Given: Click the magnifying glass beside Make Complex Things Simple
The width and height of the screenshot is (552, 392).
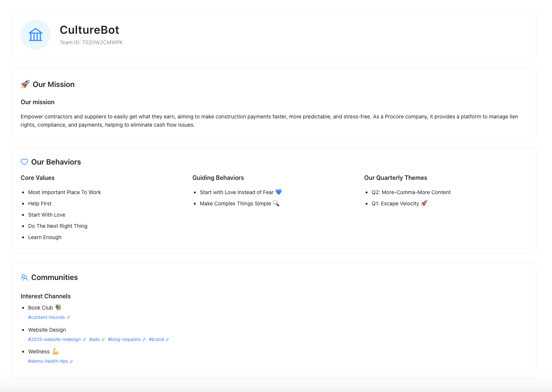Looking at the screenshot, I should tap(276, 203).
